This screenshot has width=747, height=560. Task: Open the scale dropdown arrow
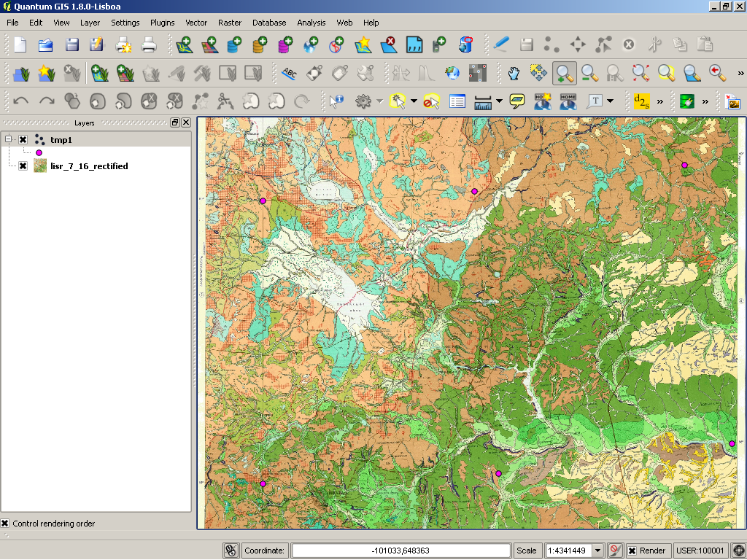pos(598,551)
